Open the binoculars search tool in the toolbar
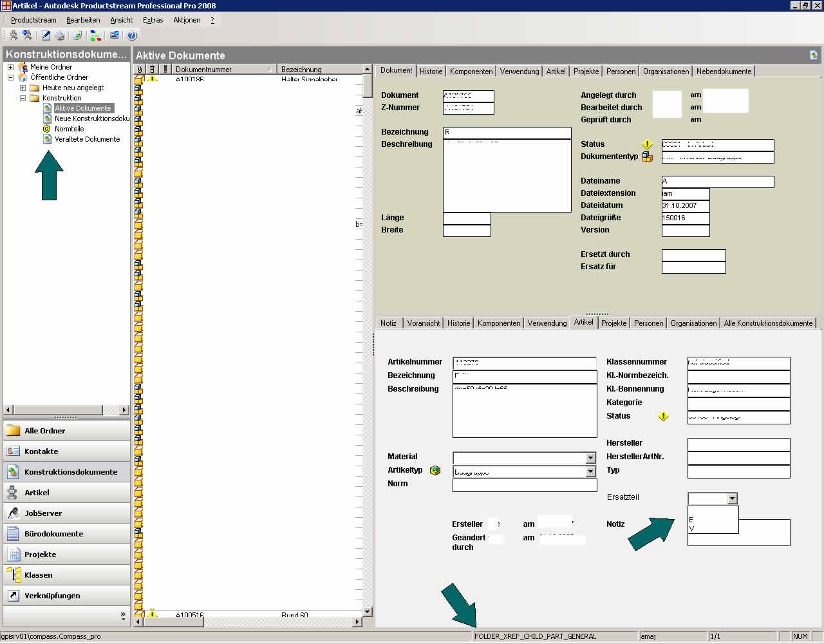This screenshot has height=644, width=824. 14,35
